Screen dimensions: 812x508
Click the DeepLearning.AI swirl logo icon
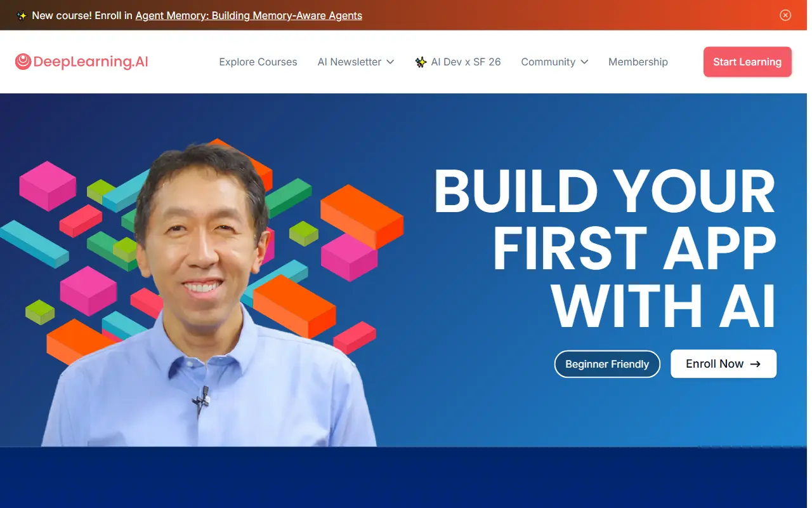coord(23,62)
